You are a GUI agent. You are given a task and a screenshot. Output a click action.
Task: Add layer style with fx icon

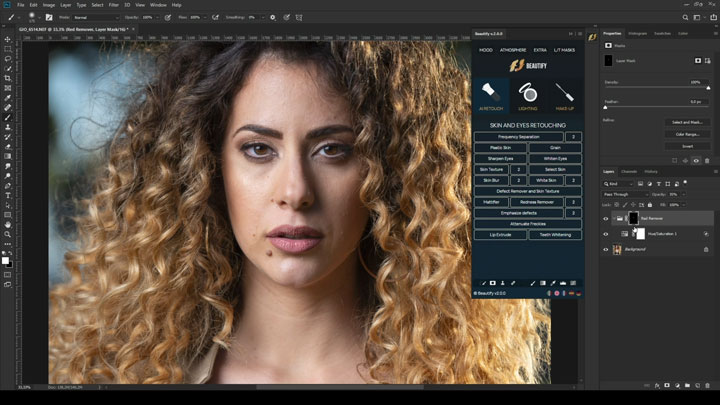coord(657,386)
